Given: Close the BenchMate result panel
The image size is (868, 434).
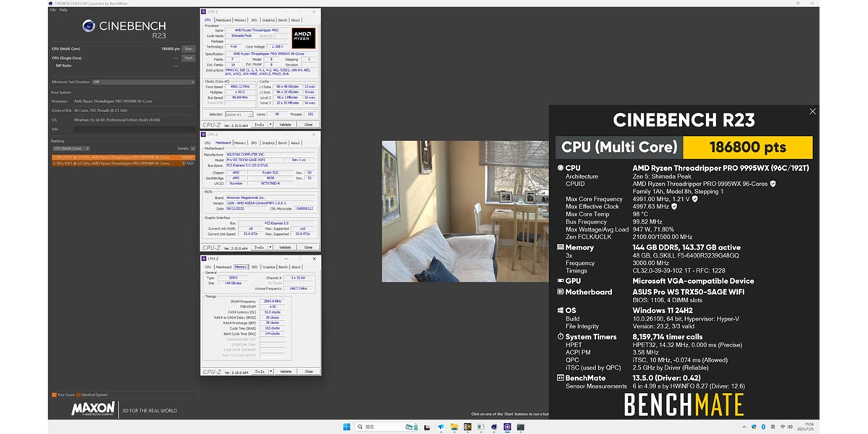Looking at the screenshot, I should [x=812, y=111].
